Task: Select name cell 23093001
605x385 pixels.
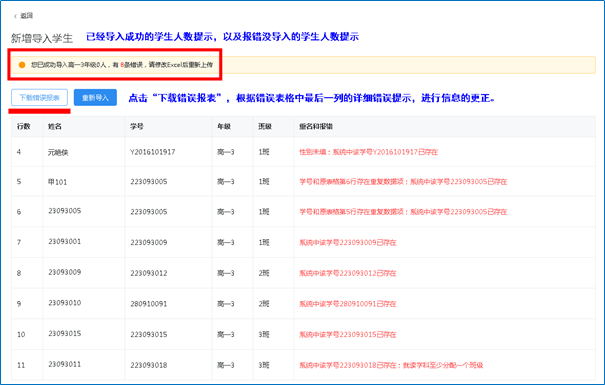Action: [x=64, y=242]
